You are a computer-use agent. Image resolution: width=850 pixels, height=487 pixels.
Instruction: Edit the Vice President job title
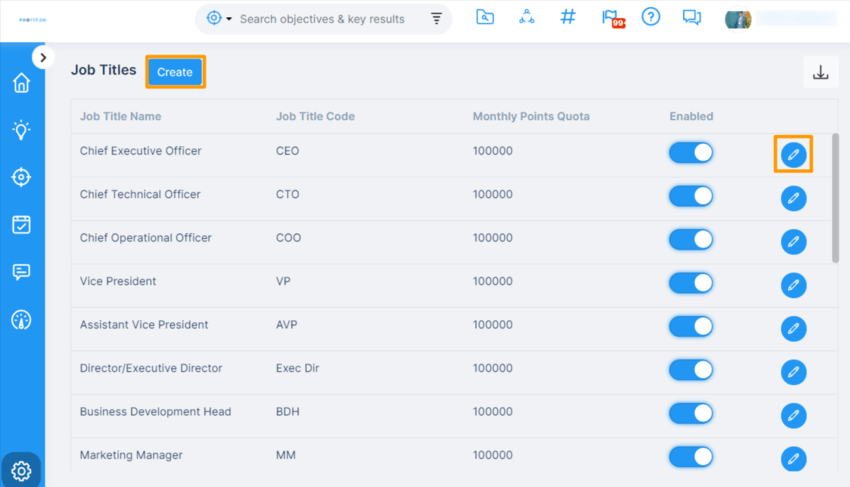click(793, 285)
